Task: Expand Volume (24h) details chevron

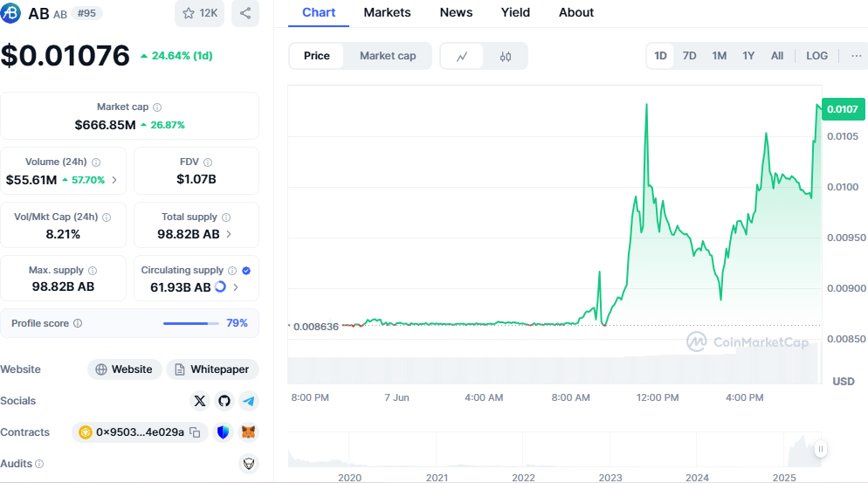Action: pos(114,179)
